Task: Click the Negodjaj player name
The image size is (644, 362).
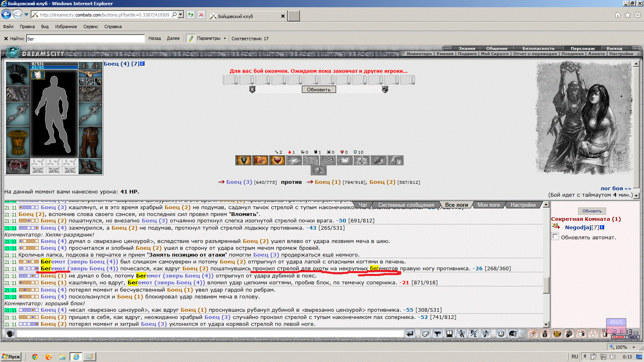Action: (578, 227)
